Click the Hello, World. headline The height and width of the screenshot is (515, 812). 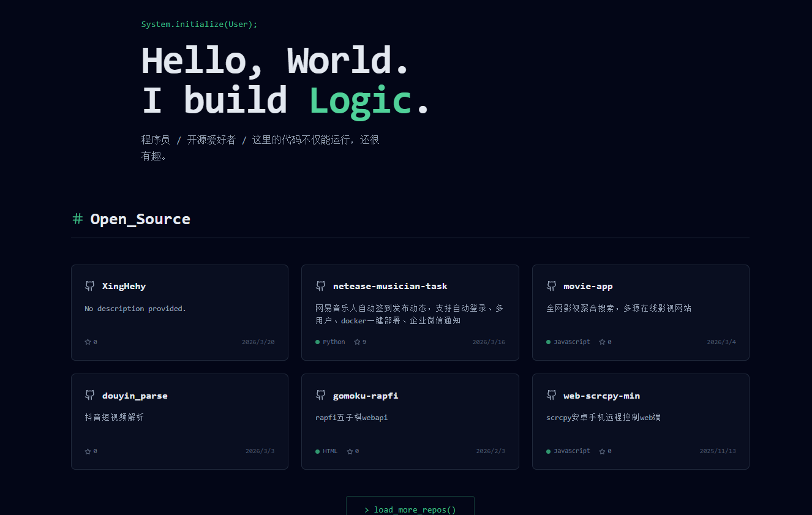(276, 61)
